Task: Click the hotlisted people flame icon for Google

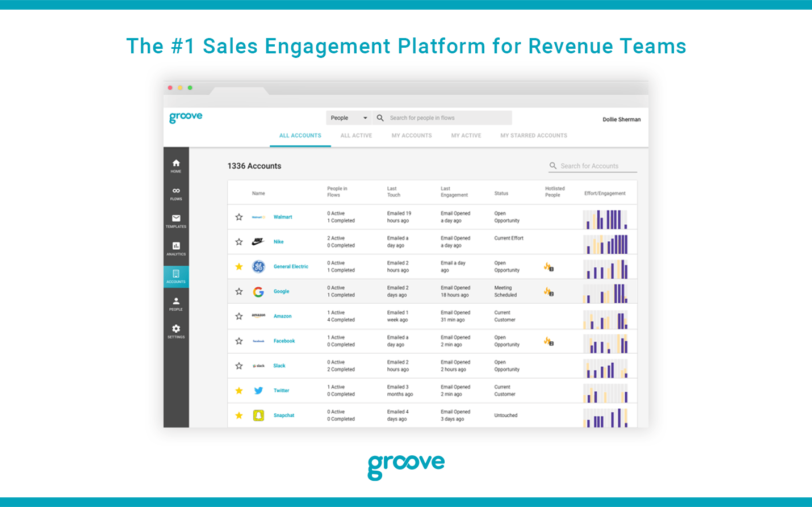Action: coord(547,291)
